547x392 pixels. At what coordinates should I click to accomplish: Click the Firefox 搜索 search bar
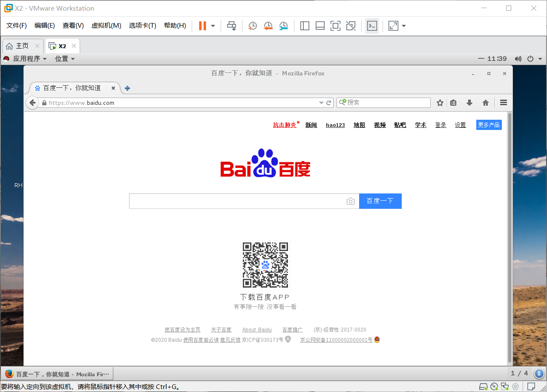coord(383,103)
